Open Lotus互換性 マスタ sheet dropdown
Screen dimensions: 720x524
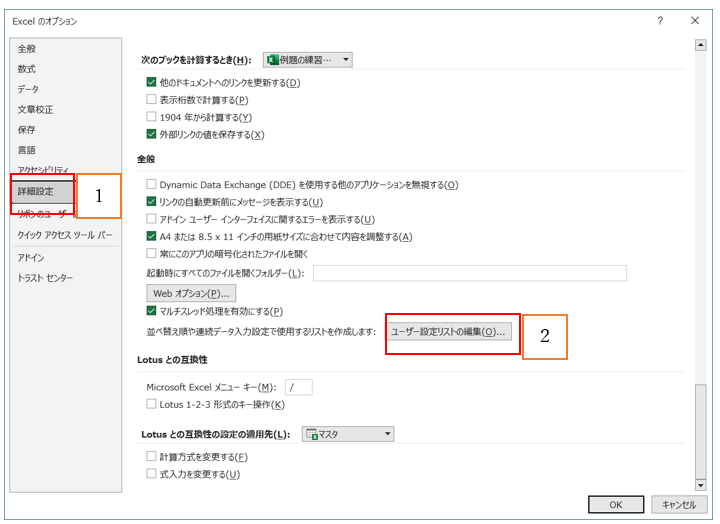click(348, 434)
